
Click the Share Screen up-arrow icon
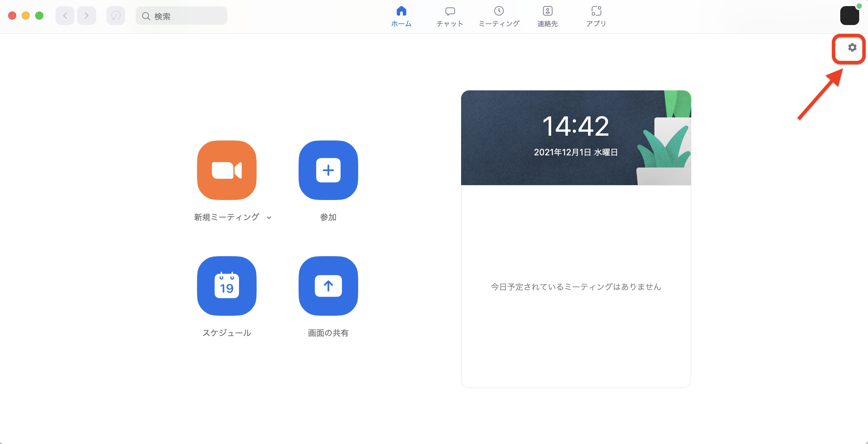[x=328, y=286]
